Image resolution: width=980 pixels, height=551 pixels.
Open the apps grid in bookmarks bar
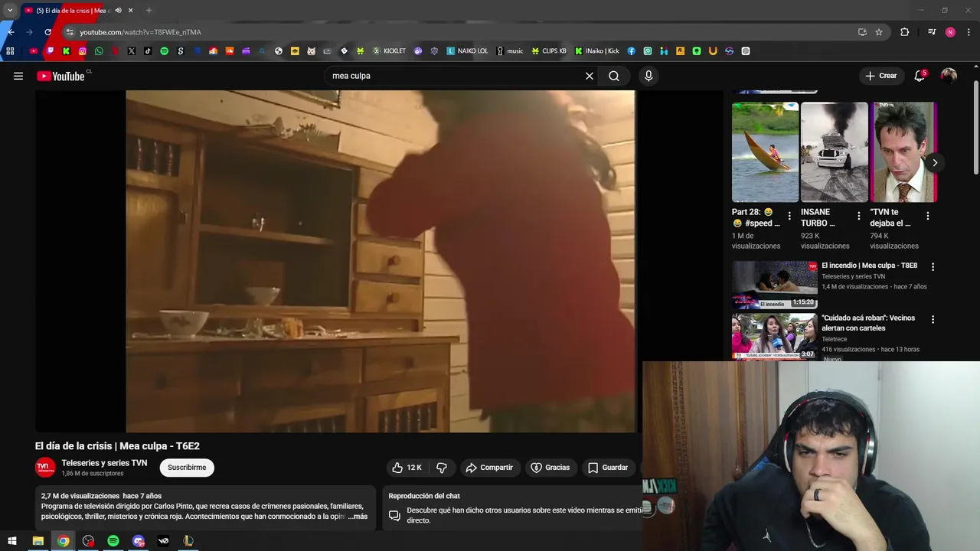pyautogui.click(x=10, y=51)
